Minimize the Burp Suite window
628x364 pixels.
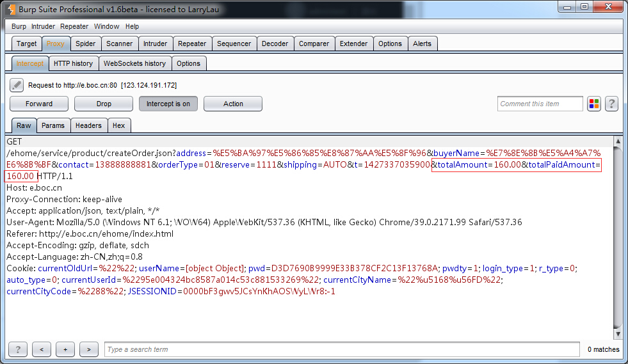567,7
